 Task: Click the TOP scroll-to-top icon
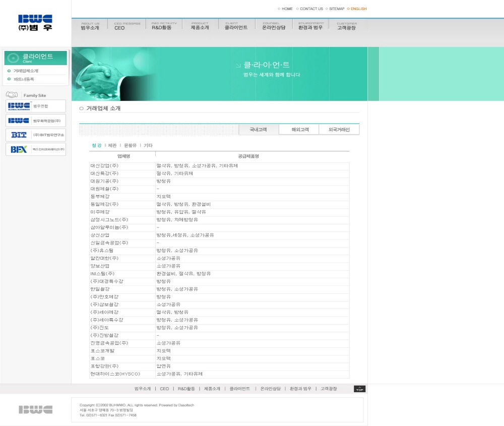359,389
